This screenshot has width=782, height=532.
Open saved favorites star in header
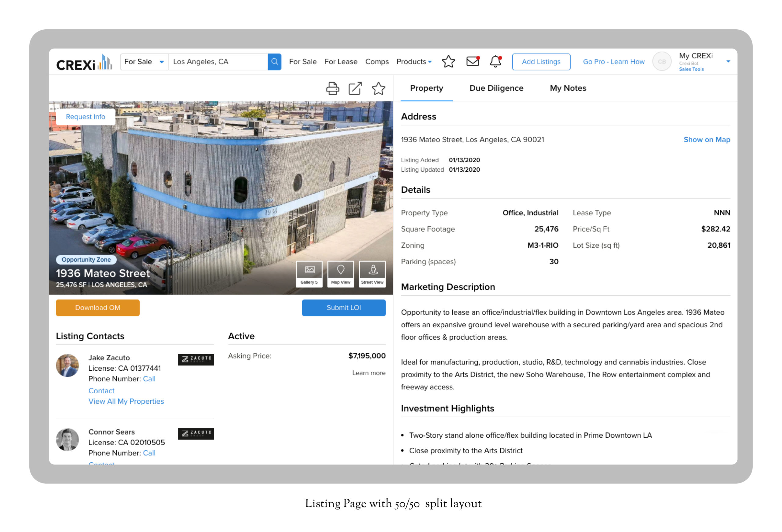448,62
